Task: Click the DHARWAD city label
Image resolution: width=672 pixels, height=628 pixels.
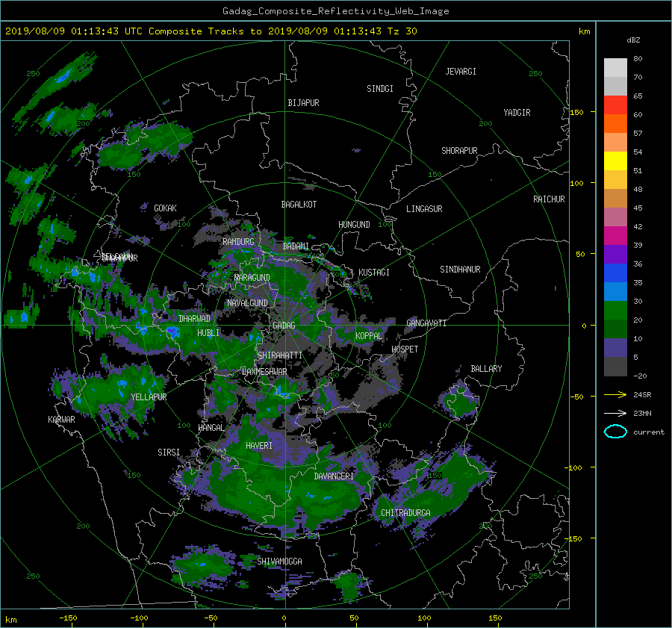Action: (x=194, y=319)
